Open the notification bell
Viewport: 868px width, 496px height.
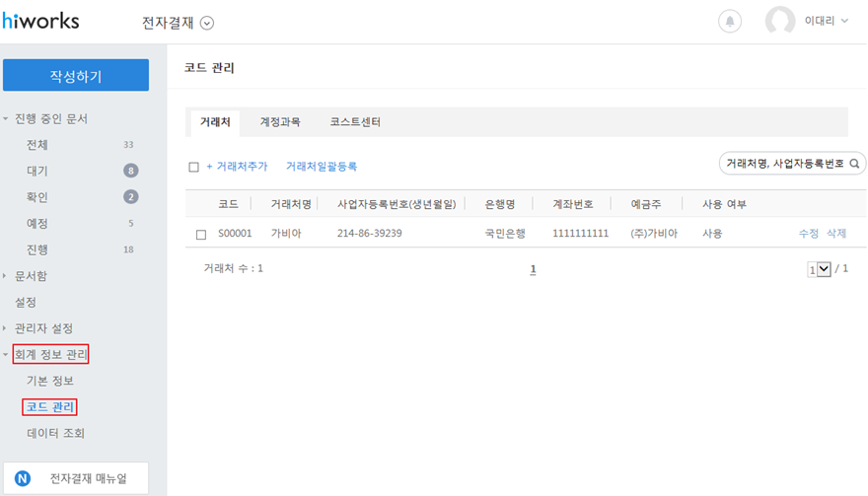(x=730, y=22)
